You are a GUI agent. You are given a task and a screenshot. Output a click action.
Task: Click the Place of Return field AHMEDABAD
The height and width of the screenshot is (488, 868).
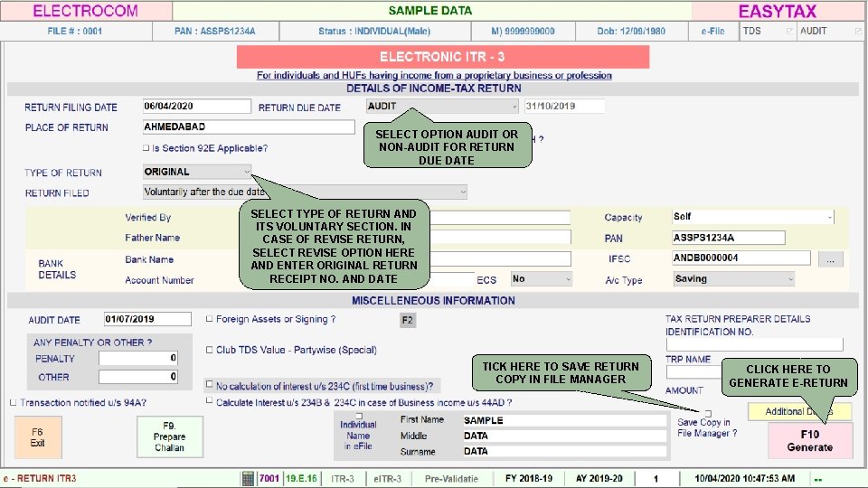tap(249, 127)
